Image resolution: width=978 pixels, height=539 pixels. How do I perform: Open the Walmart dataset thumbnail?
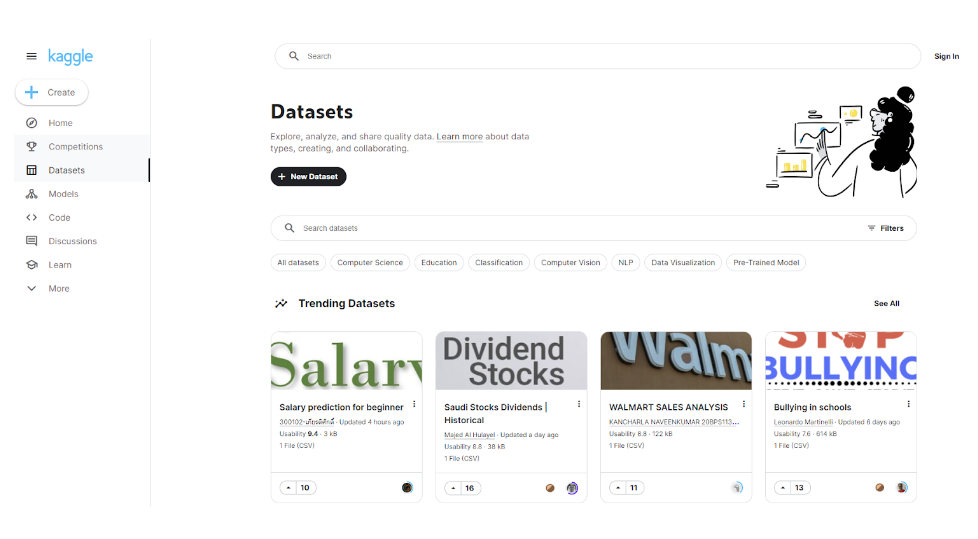(676, 361)
